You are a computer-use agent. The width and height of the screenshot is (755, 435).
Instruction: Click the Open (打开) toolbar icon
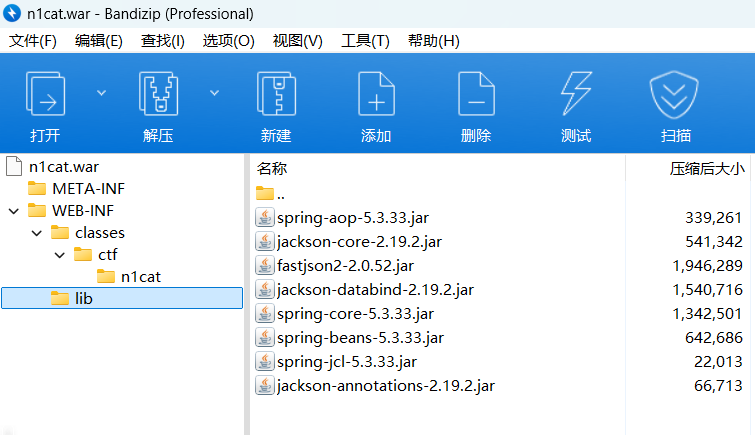coord(45,96)
